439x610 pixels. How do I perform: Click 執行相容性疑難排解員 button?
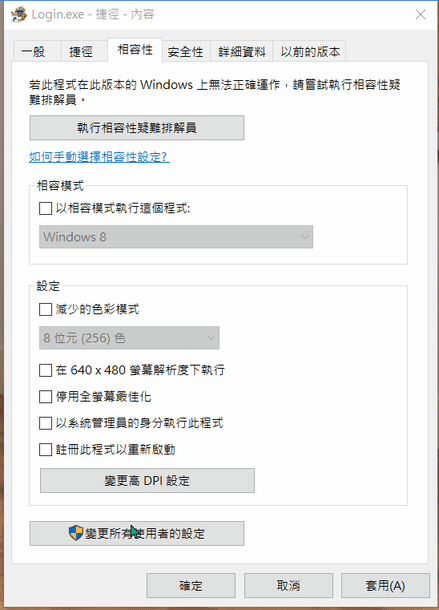pyautogui.click(x=137, y=128)
